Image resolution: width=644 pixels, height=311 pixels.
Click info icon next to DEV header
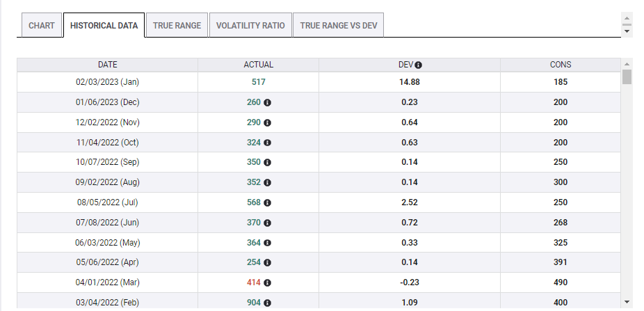coord(419,65)
